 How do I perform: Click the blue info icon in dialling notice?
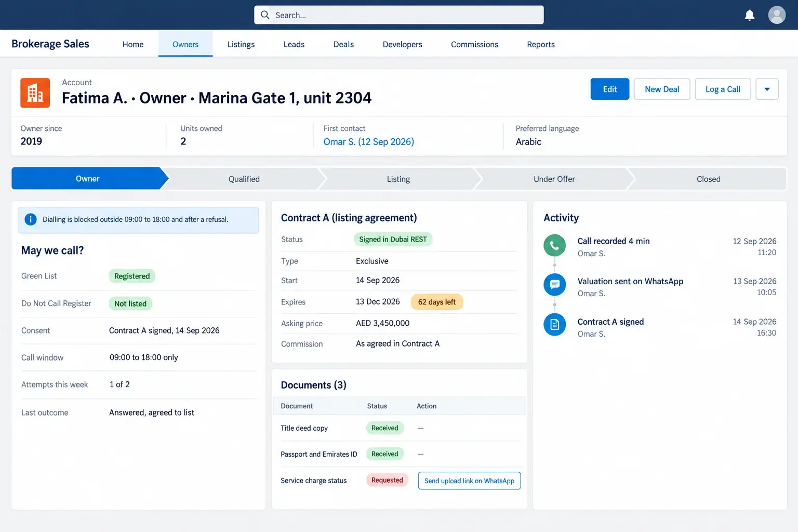[31, 219]
